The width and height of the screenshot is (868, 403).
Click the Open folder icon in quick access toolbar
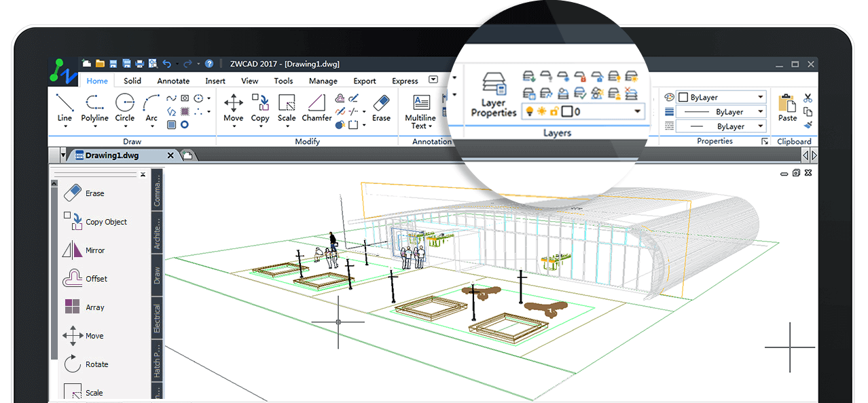click(x=100, y=64)
